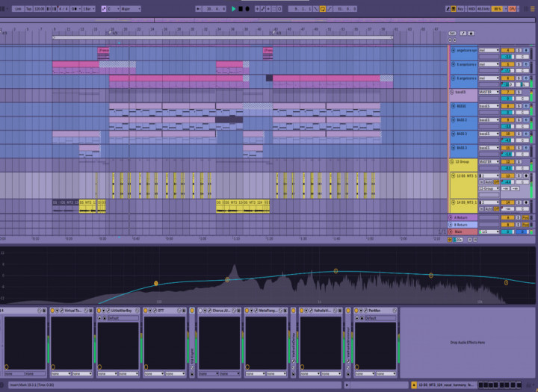Click the Link button in control bar
Image resolution: width=538 pixels, height=392 pixels.
pos(17,9)
